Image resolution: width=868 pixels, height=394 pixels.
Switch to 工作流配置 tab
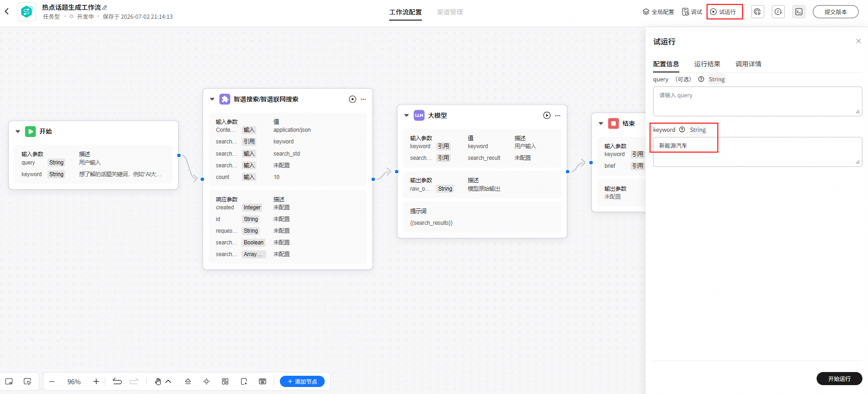pyautogui.click(x=406, y=12)
